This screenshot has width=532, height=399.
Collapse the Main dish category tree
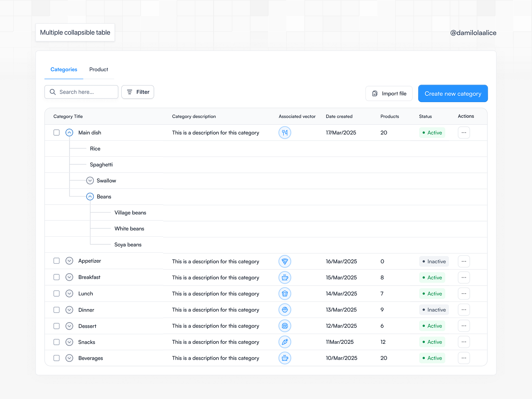coord(69,132)
